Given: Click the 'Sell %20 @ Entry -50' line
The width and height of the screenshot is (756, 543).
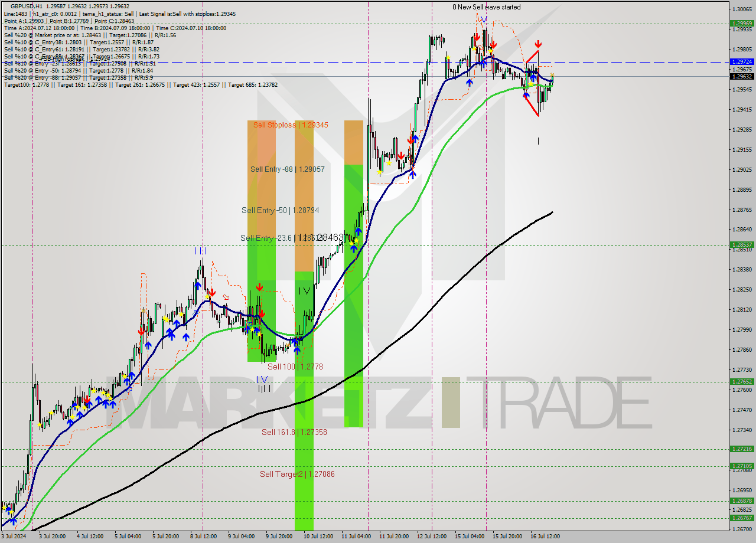Looking at the screenshot, I should coord(79,70).
